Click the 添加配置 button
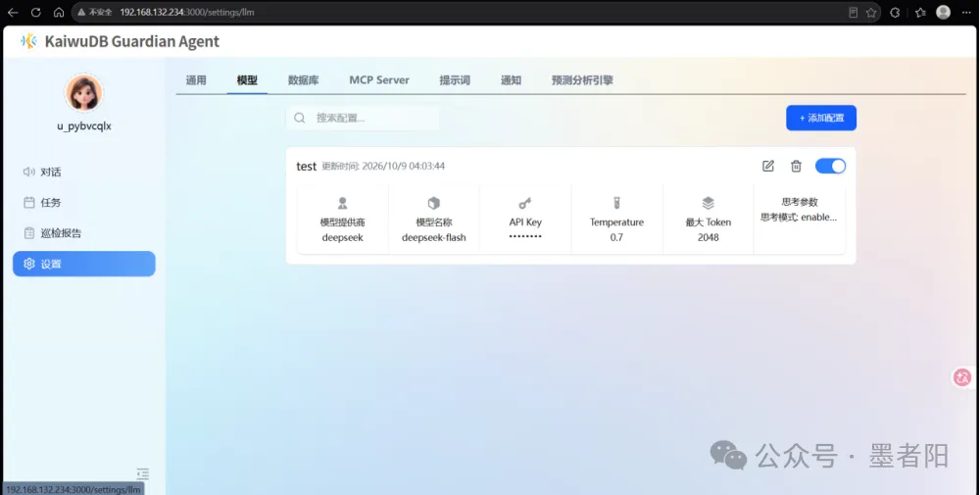980x495 pixels. point(820,118)
